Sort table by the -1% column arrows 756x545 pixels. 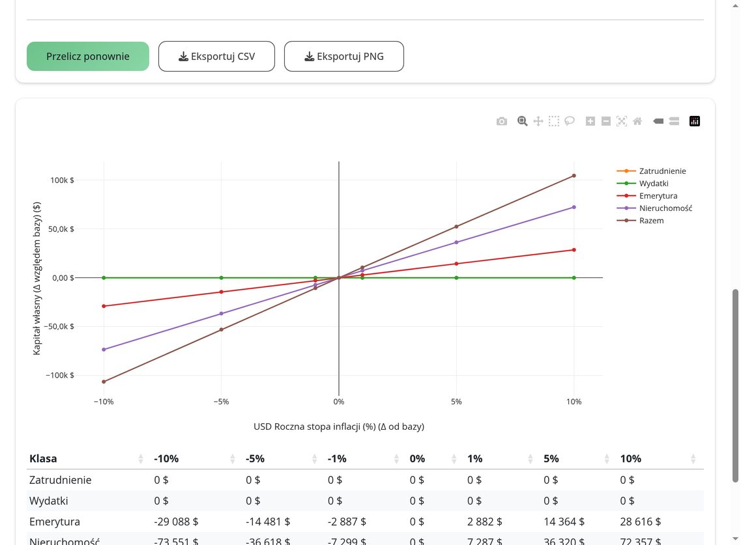pos(396,459)
